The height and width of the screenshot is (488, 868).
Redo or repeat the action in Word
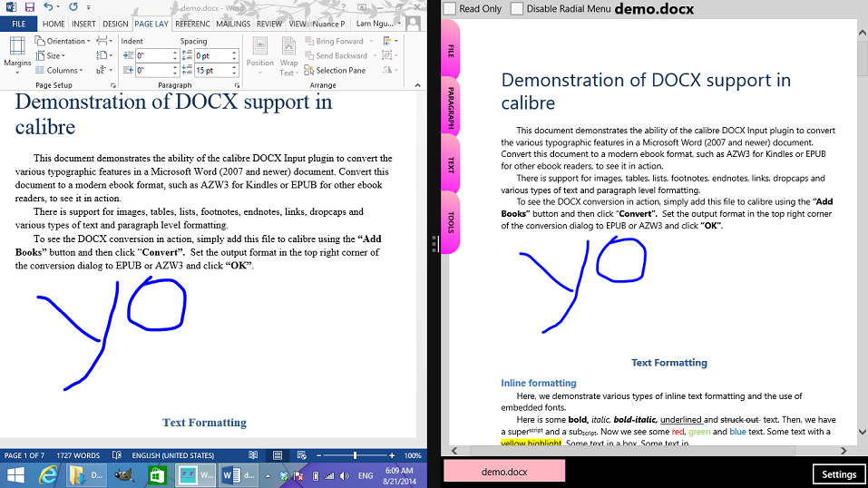click(73, 7)
